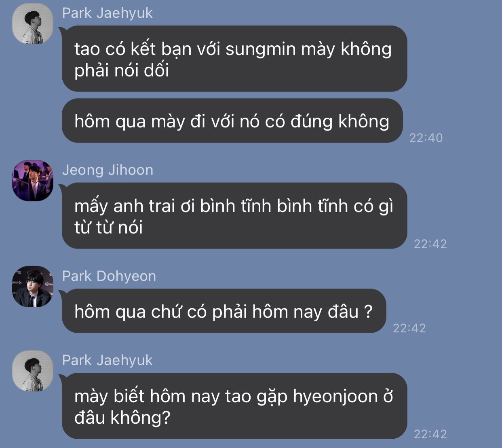Tap Park Jaehyuk's avatar beside the hyeonjoon message
This screenshot has width=502, height=448.
(33, 371)
